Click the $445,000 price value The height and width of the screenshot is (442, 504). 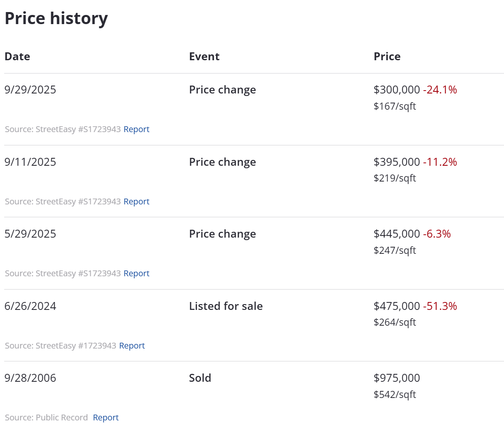pyautogui.click(x=397, y=234)
